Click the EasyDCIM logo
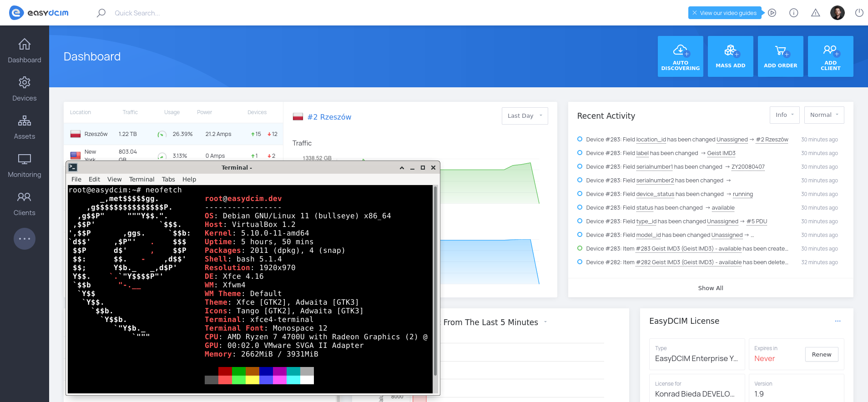Image resolution: width=868 pixels, height=402 pixels. (39, 13)
